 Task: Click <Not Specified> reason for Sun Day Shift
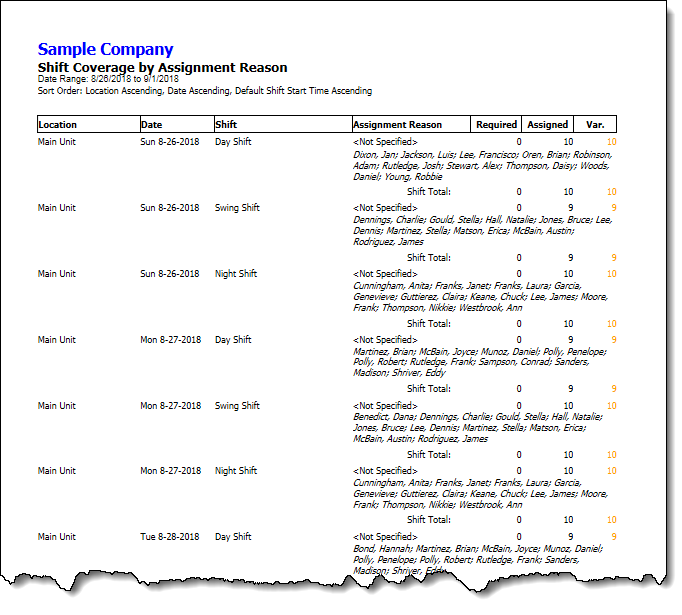click(x=385, y=142)
